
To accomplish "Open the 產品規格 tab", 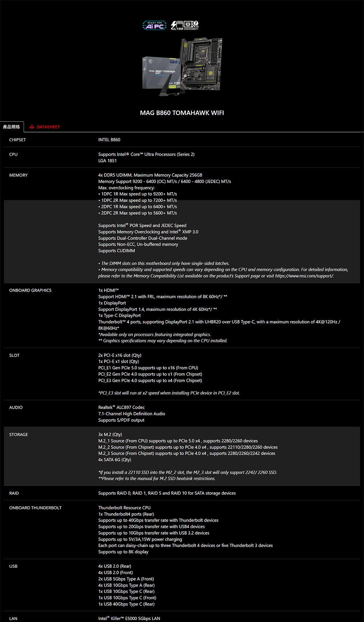I will coord(12,127).
